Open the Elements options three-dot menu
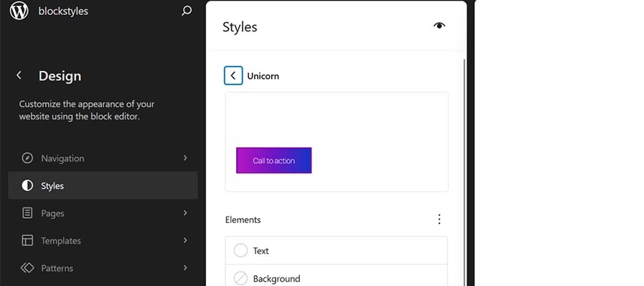 pos(439,220)
